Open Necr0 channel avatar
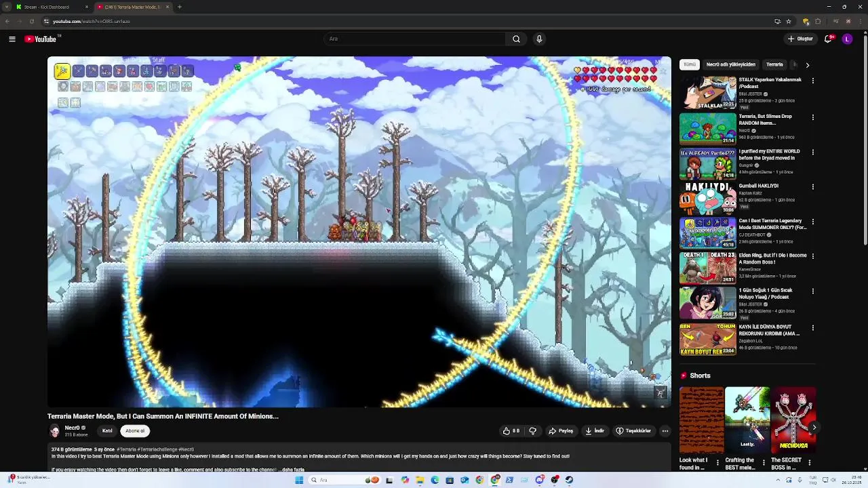Screen dimensions: 868x488 coord(55,431)
